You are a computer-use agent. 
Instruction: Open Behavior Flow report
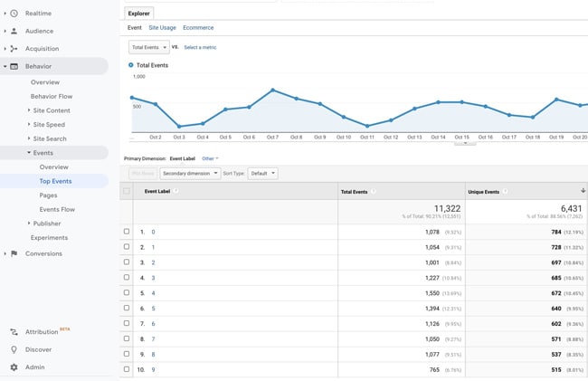click(52, 96)
